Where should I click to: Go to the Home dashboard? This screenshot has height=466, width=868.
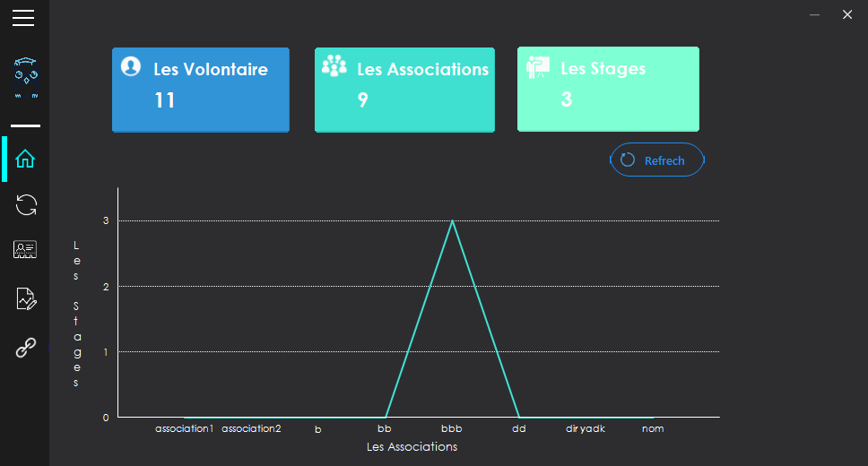point(25,159)
